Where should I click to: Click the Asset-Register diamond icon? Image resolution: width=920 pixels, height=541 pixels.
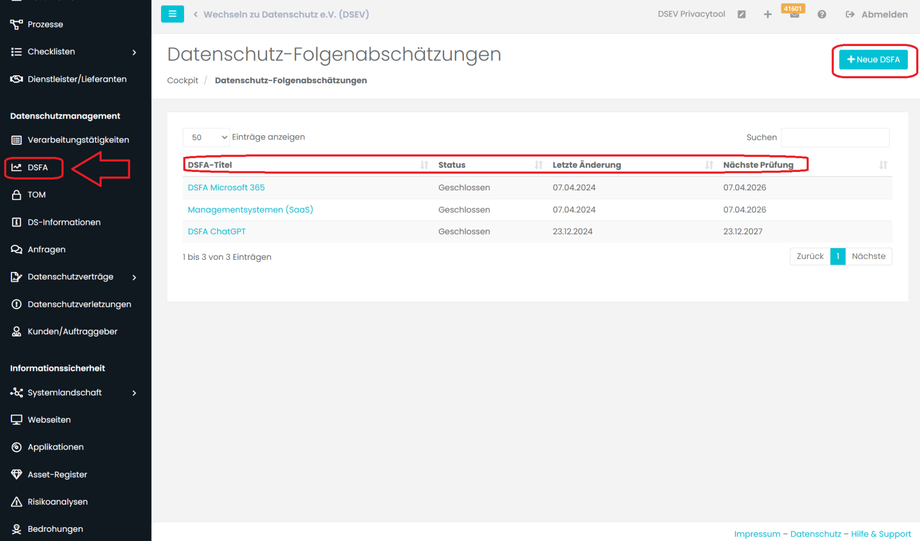pos(16,475)
